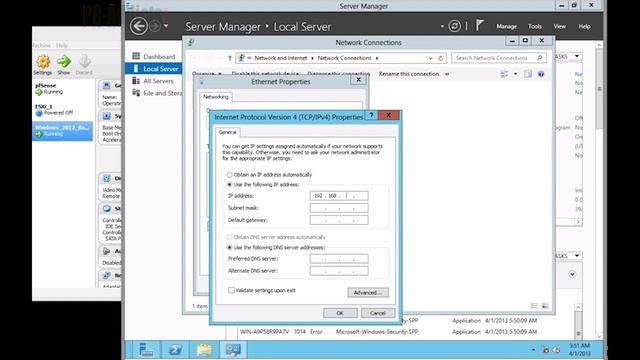Viewport: 640px width, 360px height.
Task: Click Cancel in IPv4 Properties
Action: (378, 313)
